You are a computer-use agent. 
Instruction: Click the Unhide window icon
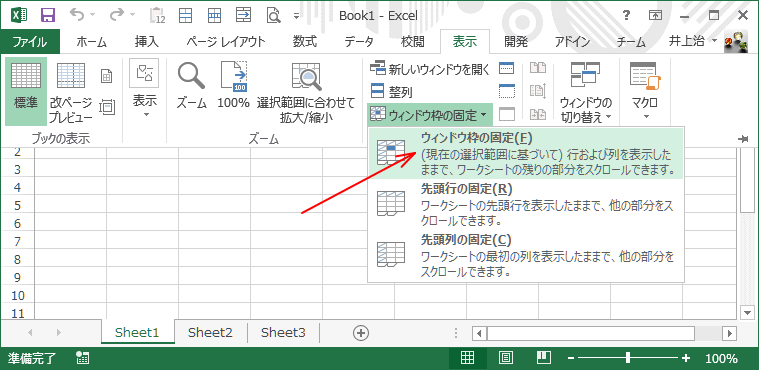click(507, 115)
